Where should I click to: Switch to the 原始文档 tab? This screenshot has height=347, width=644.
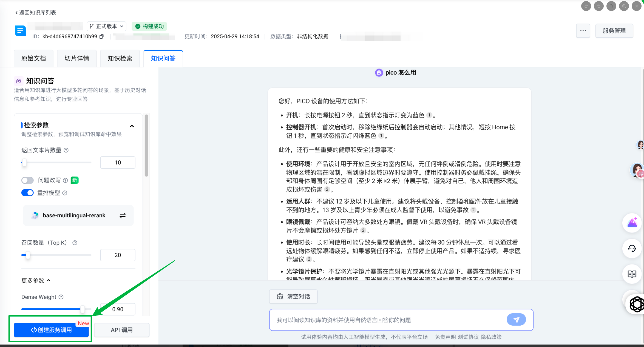[x=34, y=58]
